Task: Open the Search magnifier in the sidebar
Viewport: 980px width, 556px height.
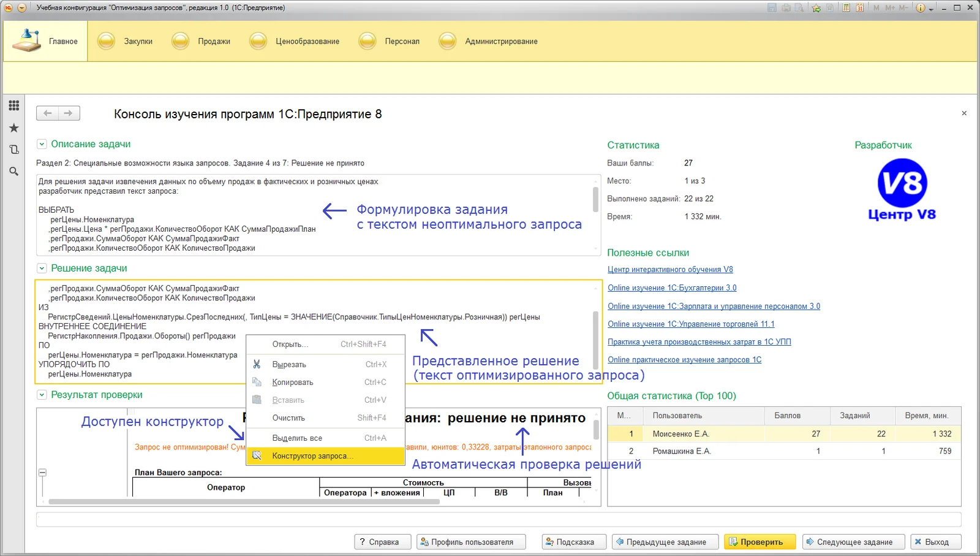Action: point(13,172)
